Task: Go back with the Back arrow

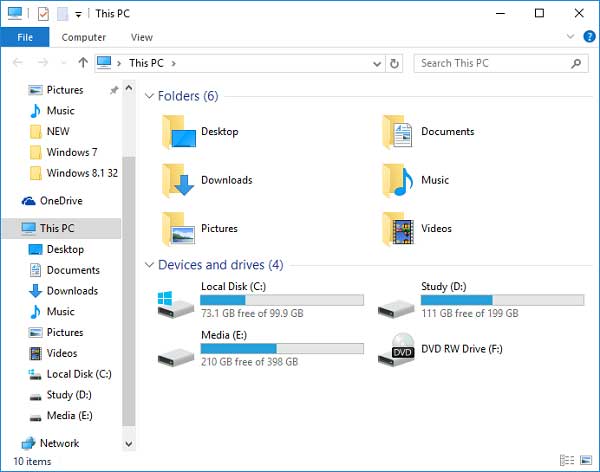Action: (18, 62)
